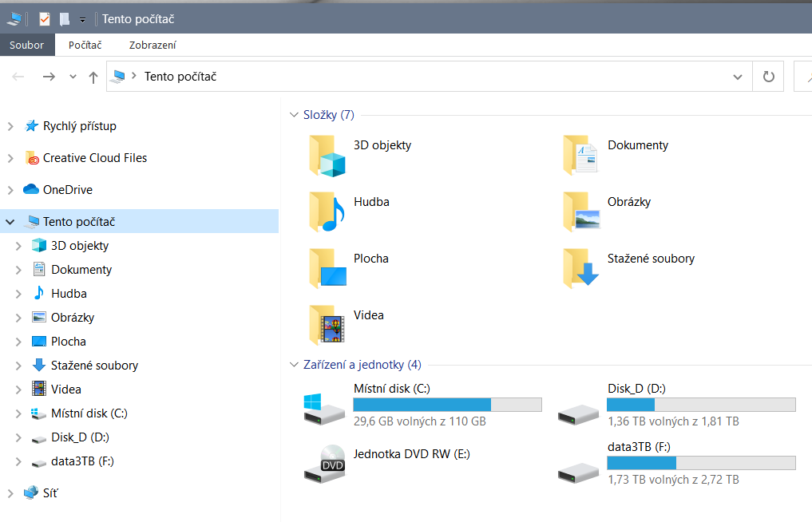812x522 pixels.
Task: Expand 3D objekty in the sidebar tree
Action: (18, 246)
